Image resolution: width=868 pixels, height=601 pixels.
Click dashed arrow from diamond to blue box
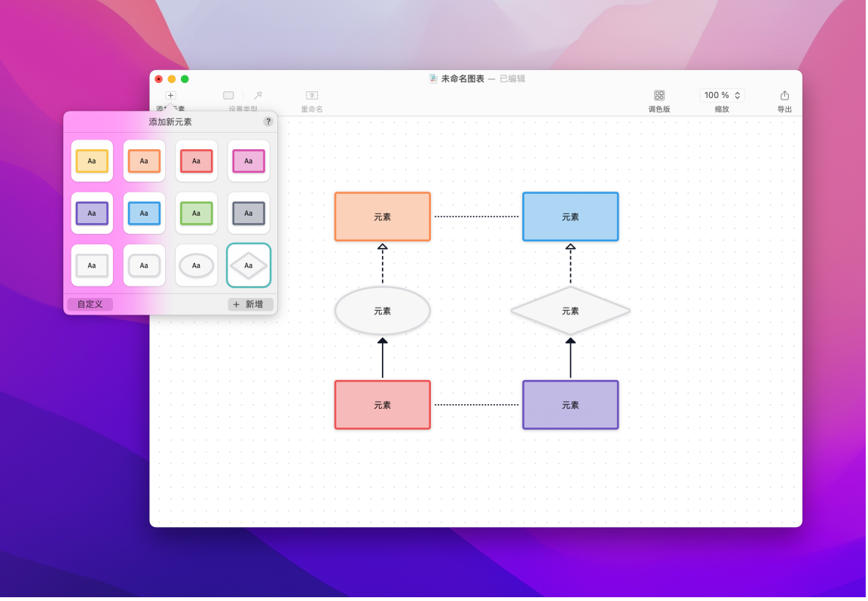[570, 264]
